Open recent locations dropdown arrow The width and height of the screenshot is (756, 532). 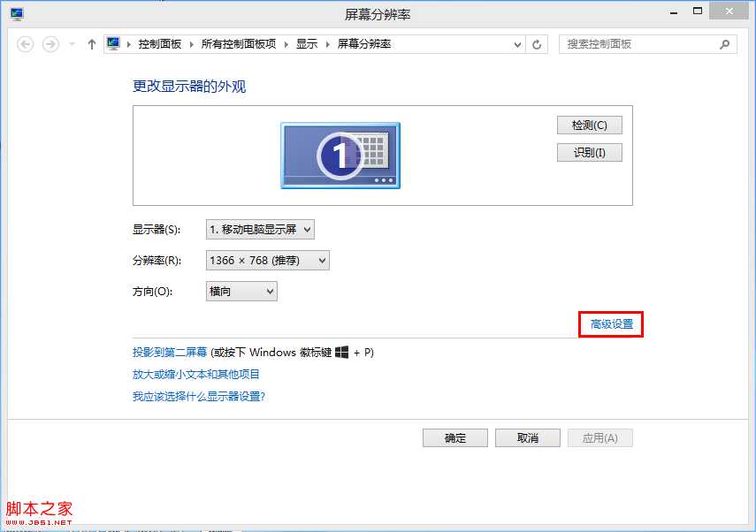coord(73,44)
